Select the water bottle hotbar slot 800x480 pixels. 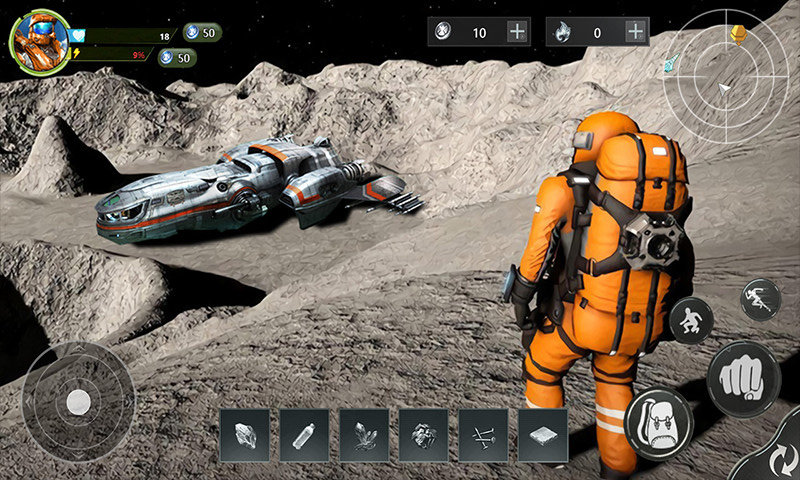(x=304, y=435)
